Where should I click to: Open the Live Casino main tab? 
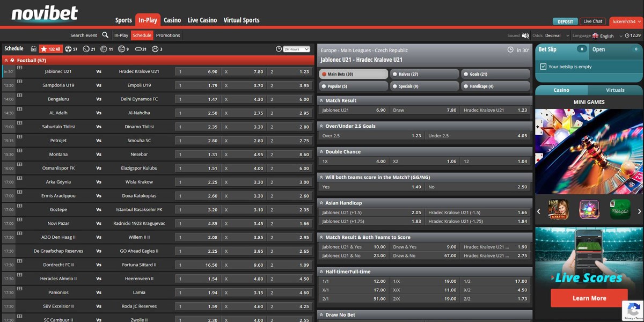click(202, 20)
